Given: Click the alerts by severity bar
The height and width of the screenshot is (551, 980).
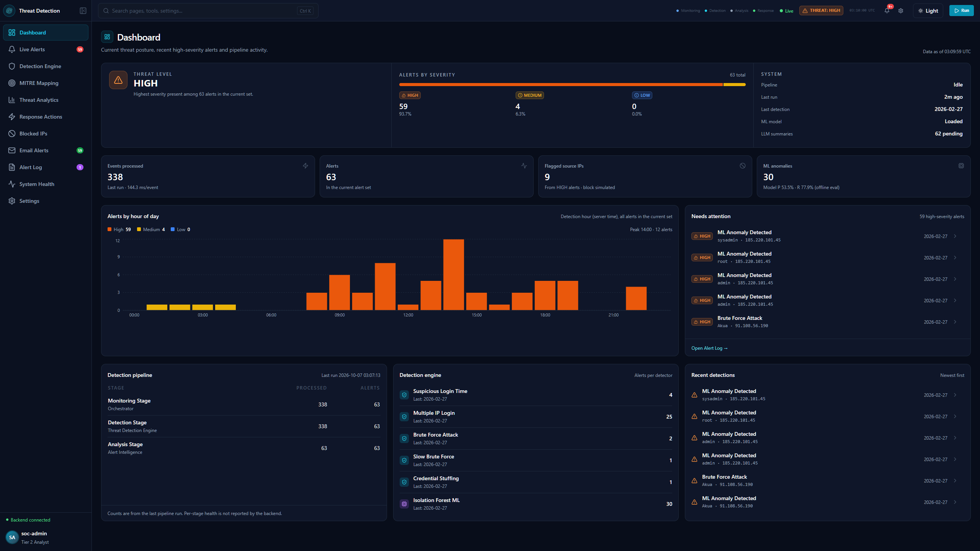Looking at the screenshot, I should coord(572,85).
